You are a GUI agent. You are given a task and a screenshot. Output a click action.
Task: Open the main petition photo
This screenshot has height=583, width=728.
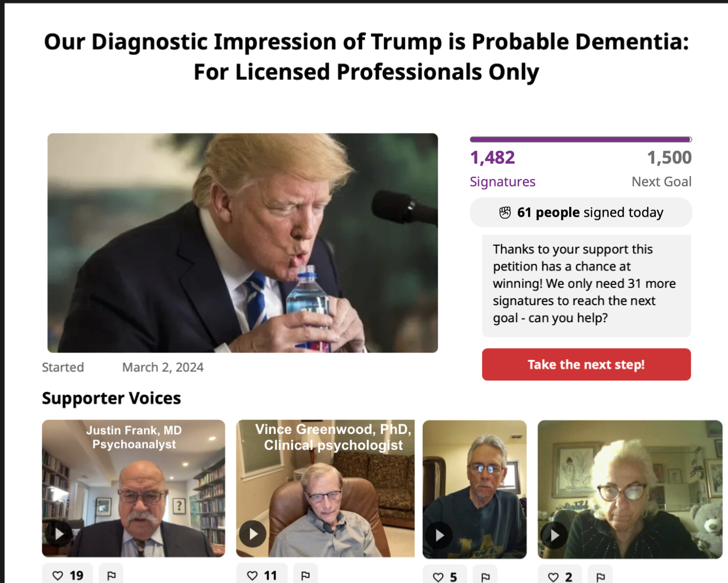tap(242, 243)
